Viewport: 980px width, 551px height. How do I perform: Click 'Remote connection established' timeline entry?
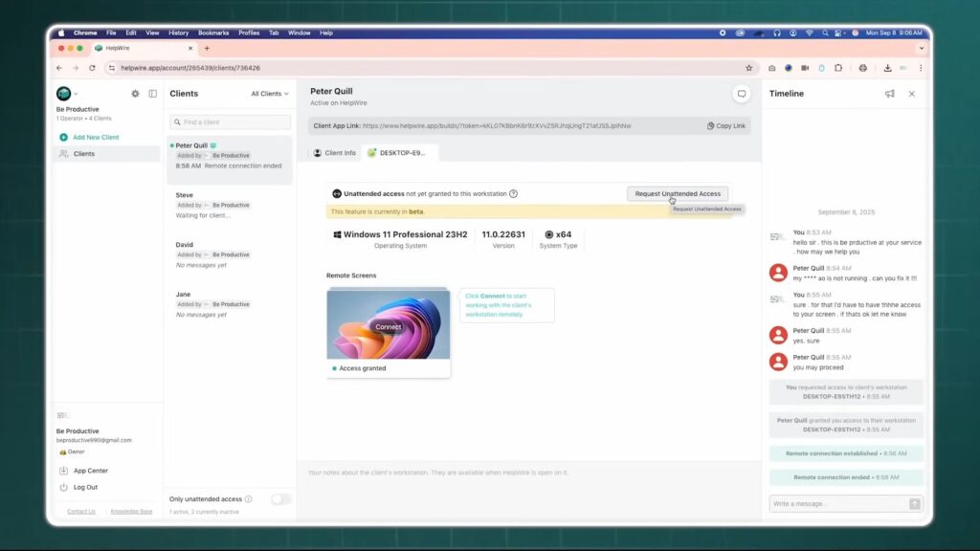tap(846, 453)
